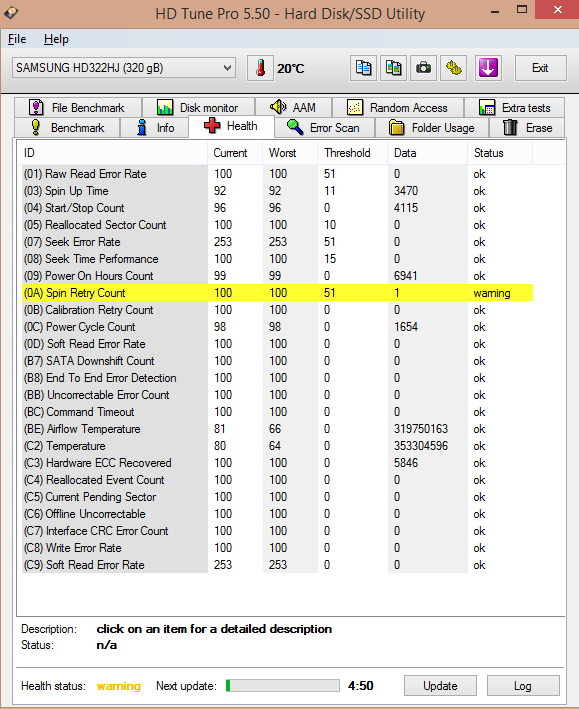This screenshot has height=709, width=579.
Task: Switch to the Benchmark tab
Action: pos(67,128)
